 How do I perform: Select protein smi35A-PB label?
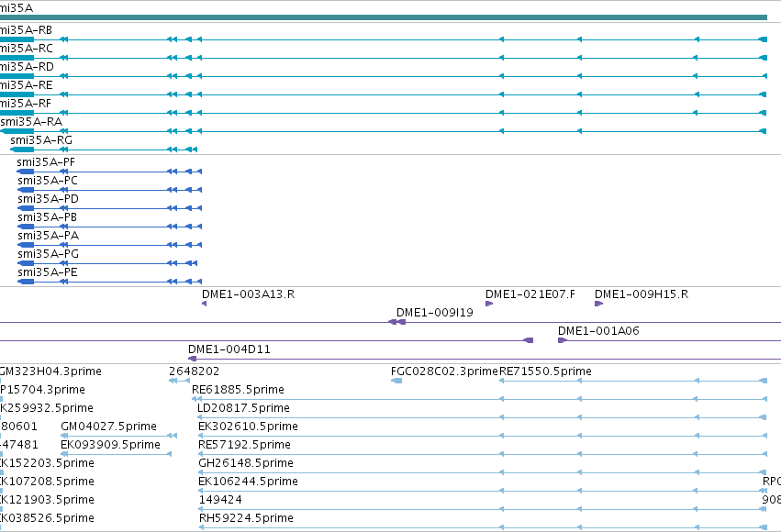click(x=48, y=217)
